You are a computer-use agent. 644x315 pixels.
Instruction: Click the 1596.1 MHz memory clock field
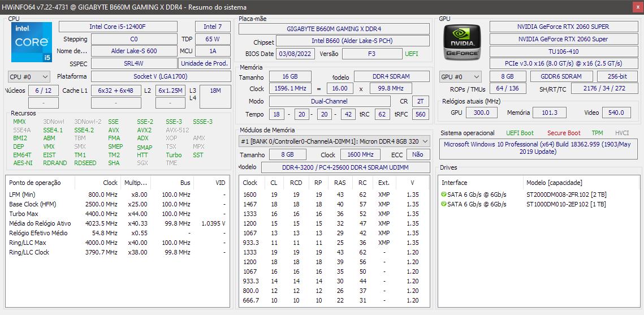coord(290,88)
